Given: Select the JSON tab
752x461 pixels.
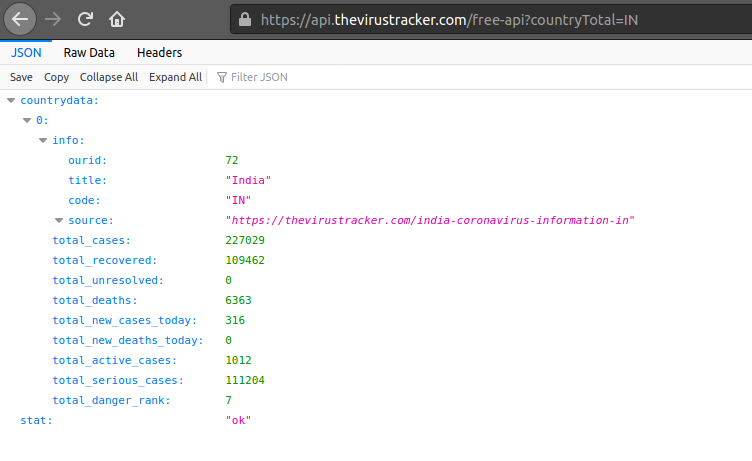Looking at the screenshot, I should tap(26, 53).
